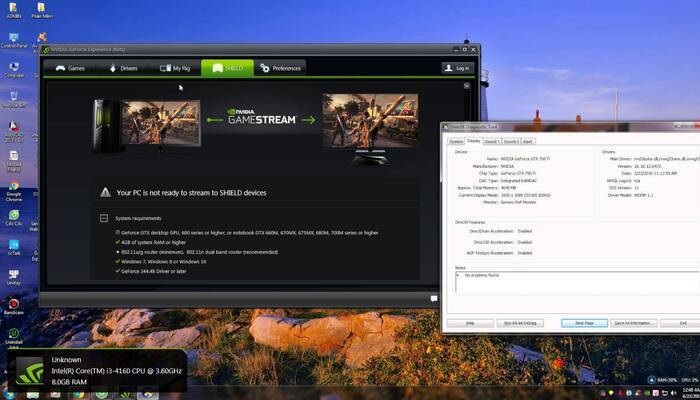Open the Computer desktop icon
700x400 pixels.
click(x=14, y=70)
